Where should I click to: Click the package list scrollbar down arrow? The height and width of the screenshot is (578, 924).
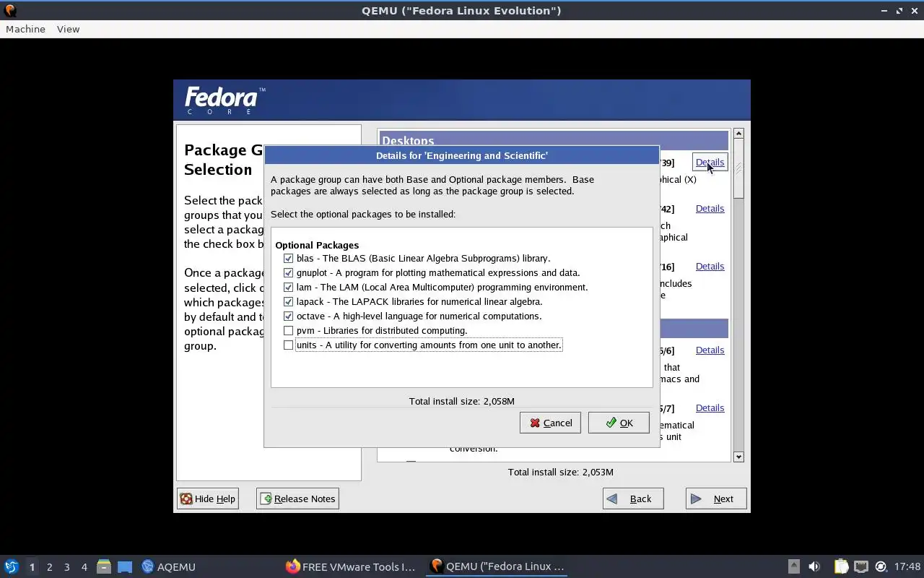coord(738,457)
